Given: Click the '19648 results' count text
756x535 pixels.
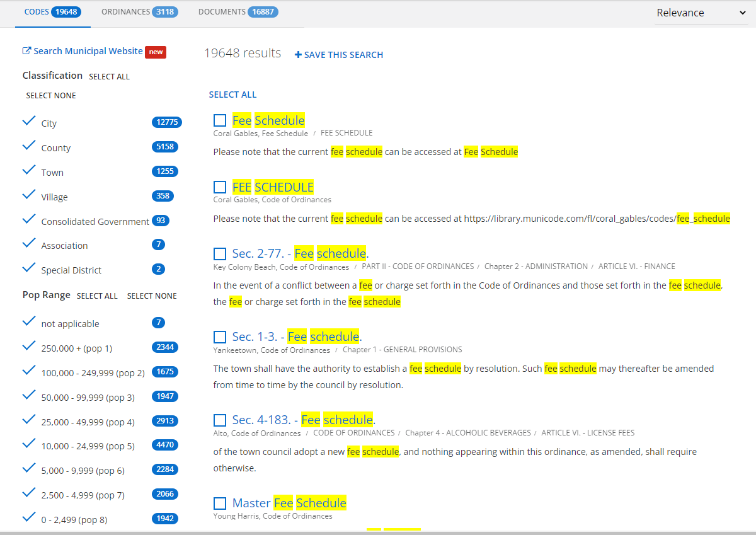Looking at the screenshot, I should click(x=243, y=54).
